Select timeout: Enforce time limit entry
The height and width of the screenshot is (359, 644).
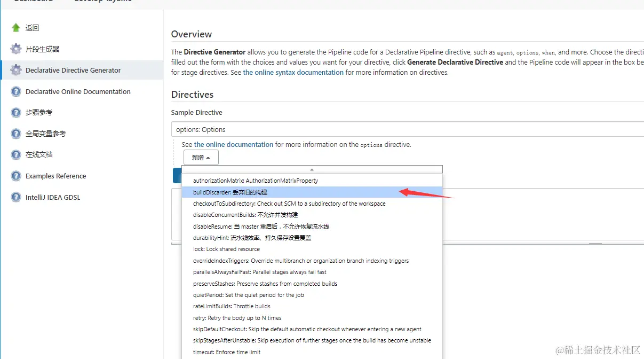pyautogui.click(x=312, y=352)
